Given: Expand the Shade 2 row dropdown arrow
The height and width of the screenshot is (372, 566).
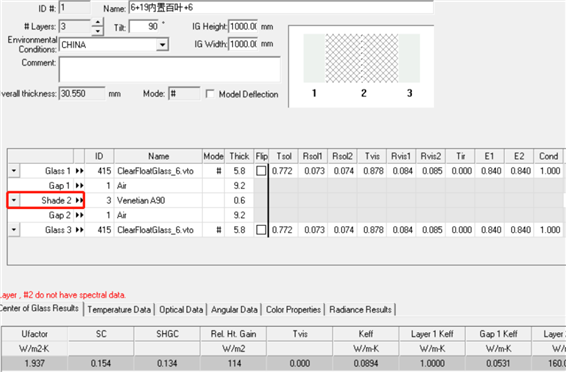Looking at the screenshot, I should (x=14, y=200).
